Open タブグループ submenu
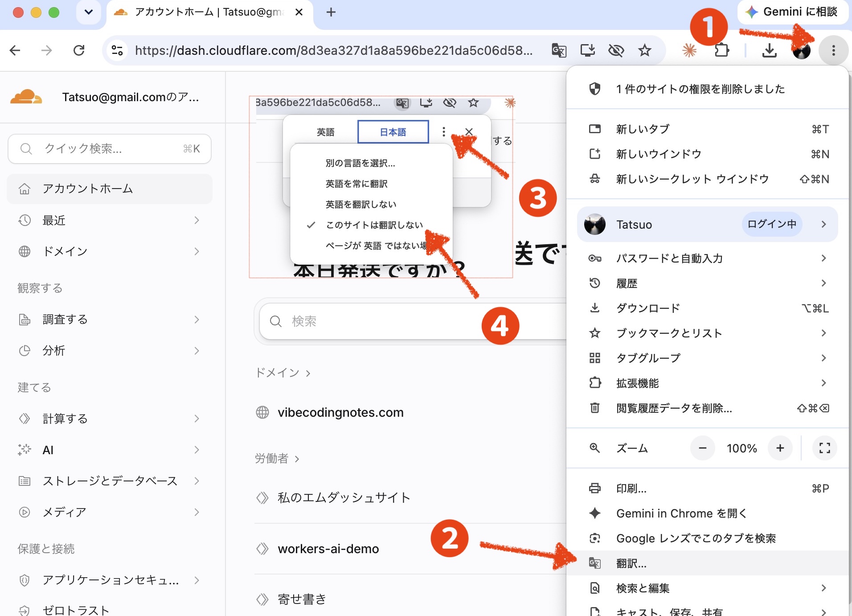The width and height of the screenshot is (852, 616). pyautogui.click(x=708, y=358)
